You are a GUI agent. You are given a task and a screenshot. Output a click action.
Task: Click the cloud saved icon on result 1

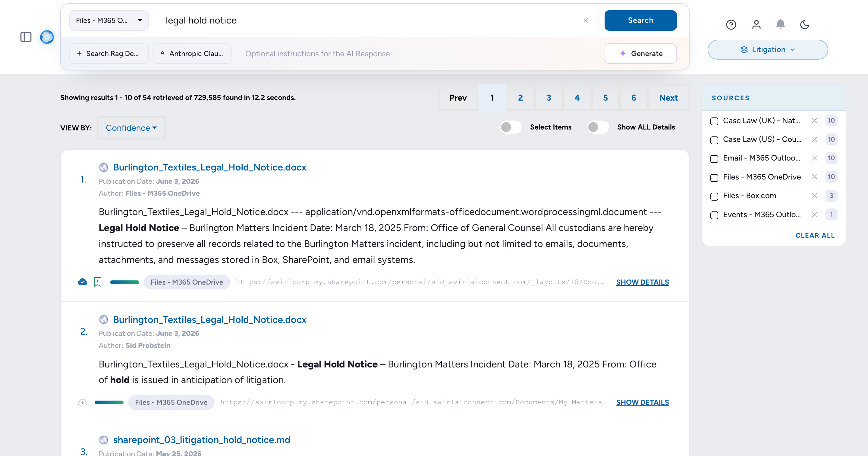click(83, 282)
